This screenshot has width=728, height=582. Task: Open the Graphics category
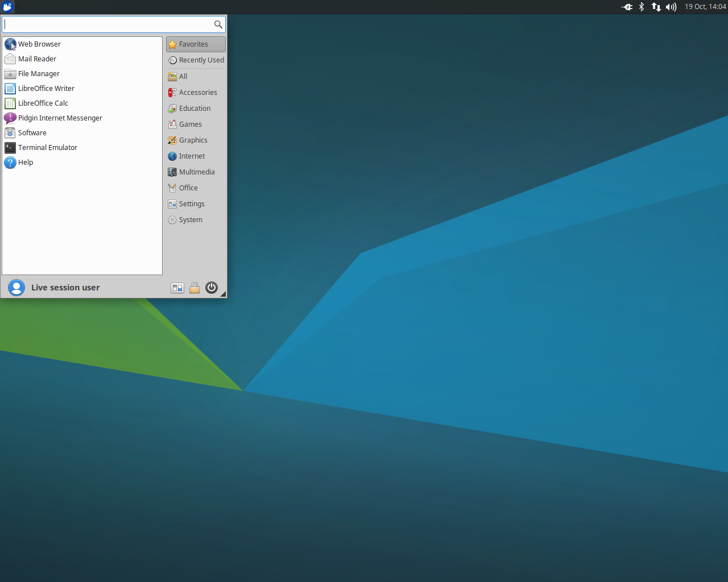click(196, 140)
